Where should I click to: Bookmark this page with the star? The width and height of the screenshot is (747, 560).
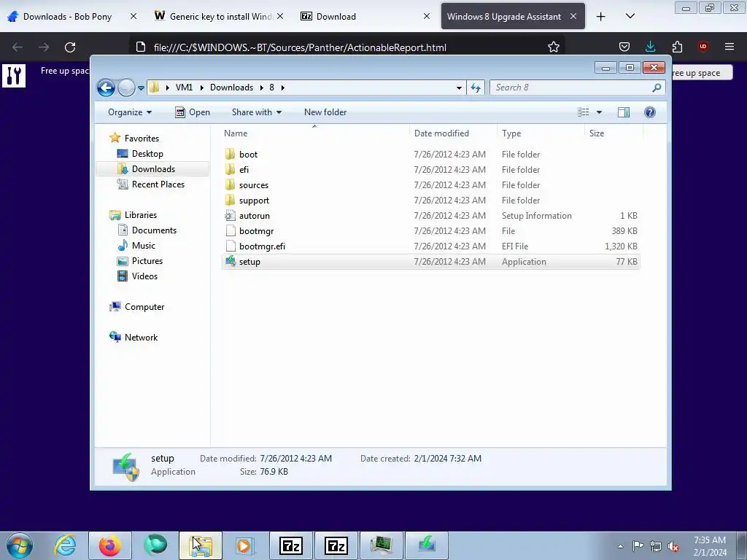point(553,47)
